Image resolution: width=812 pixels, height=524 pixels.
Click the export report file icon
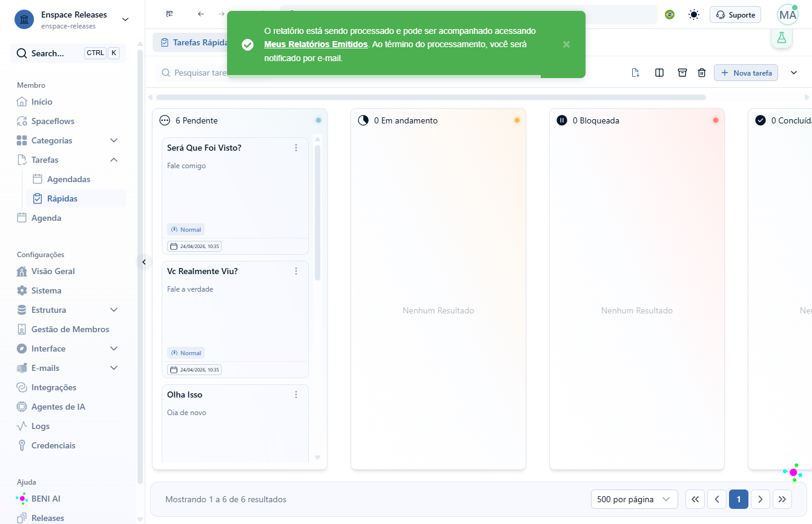[635, 73]
